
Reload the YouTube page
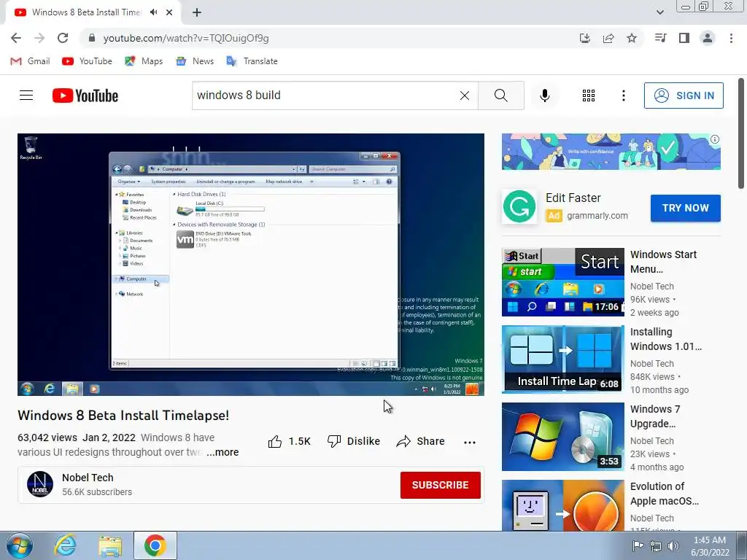point(63,38)
